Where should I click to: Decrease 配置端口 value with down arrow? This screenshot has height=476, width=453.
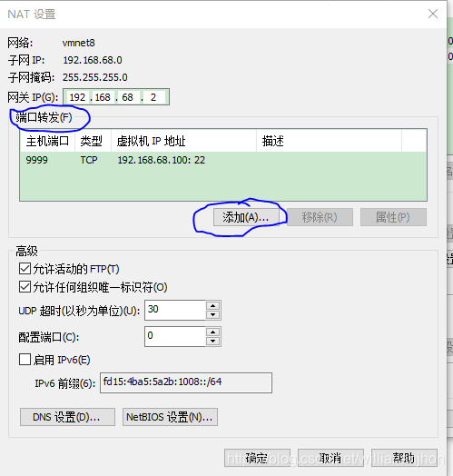[213, 341]
